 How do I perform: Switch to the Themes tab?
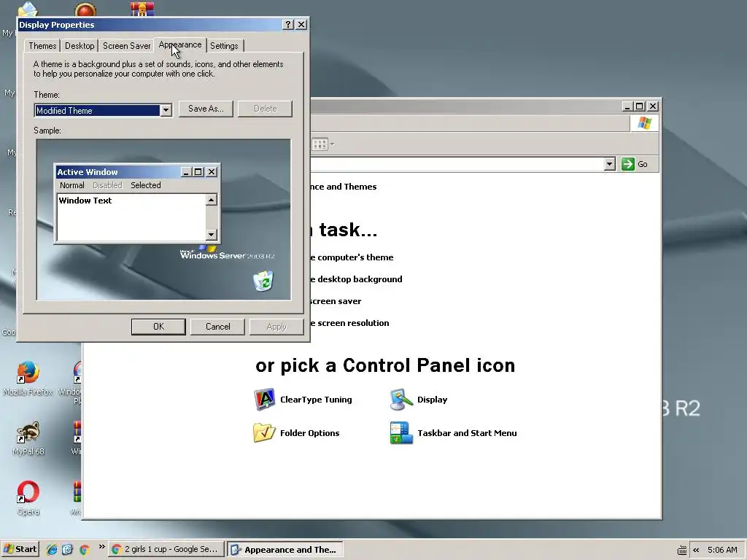(x=42, y=46)
